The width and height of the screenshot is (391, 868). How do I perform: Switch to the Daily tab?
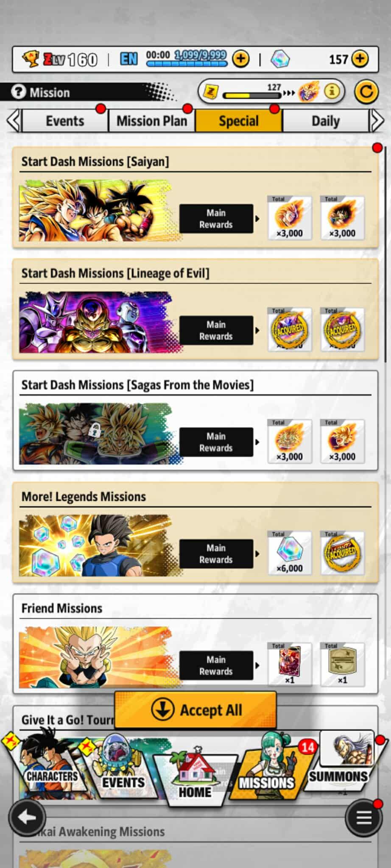coord(325,121)
